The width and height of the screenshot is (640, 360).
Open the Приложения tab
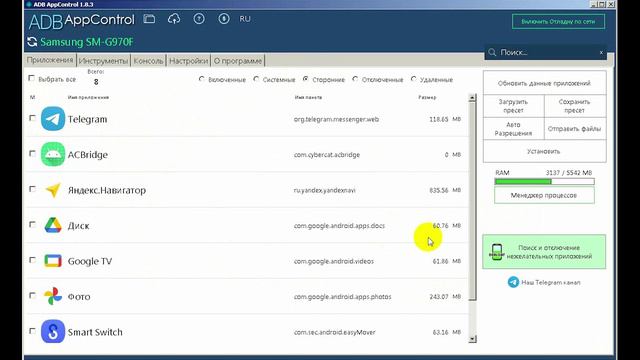pos(50,60)
